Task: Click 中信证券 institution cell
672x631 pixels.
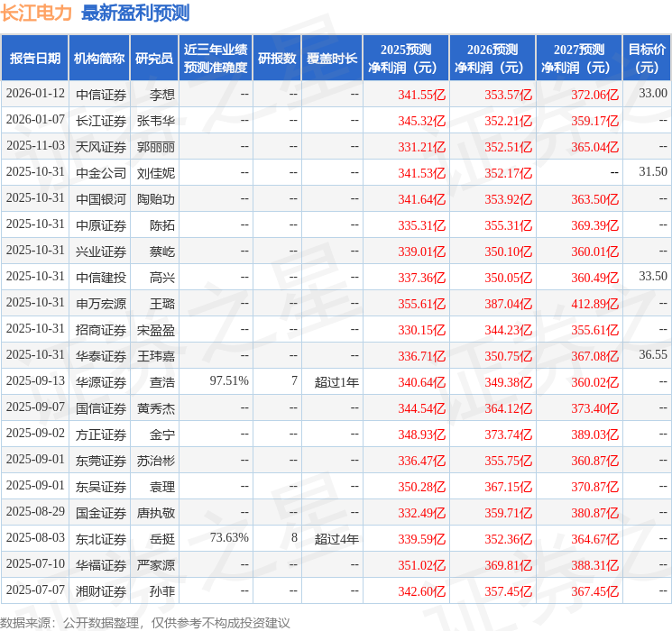Action: click(101, 95)
